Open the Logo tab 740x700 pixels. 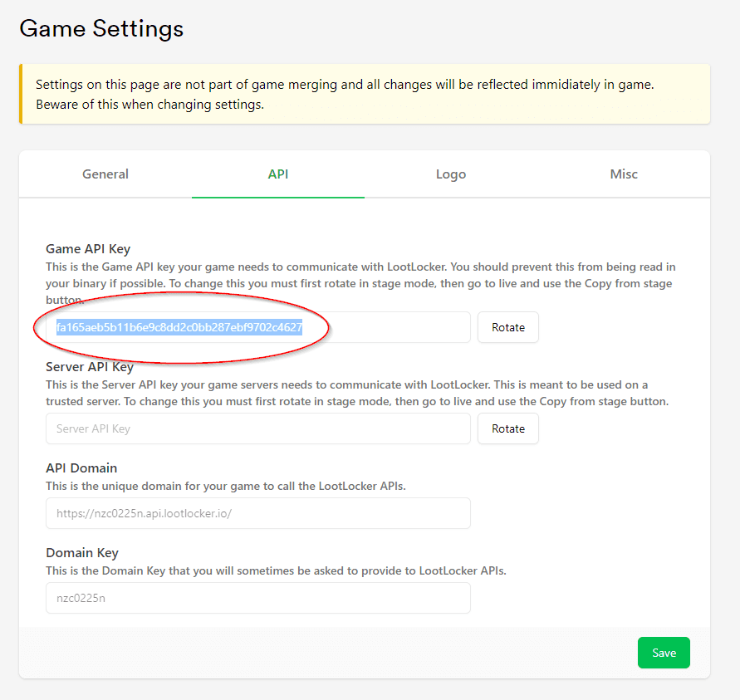click(450, 174)
